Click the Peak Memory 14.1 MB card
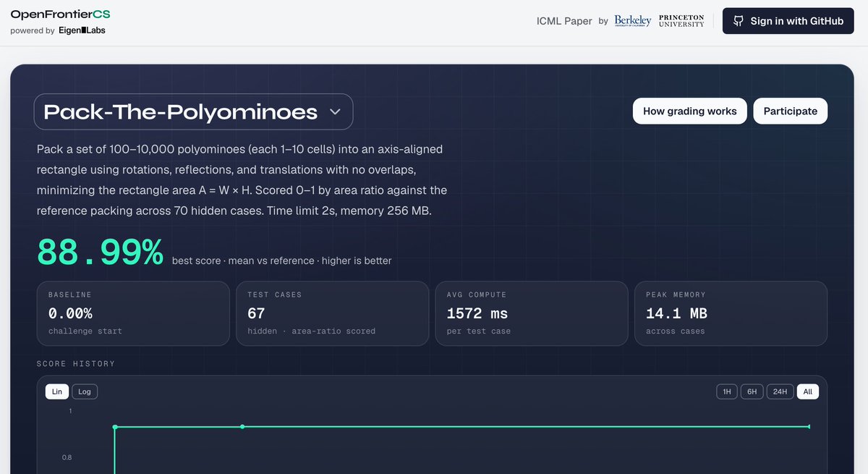Screen dimensions: 868x474 (731, 313)
